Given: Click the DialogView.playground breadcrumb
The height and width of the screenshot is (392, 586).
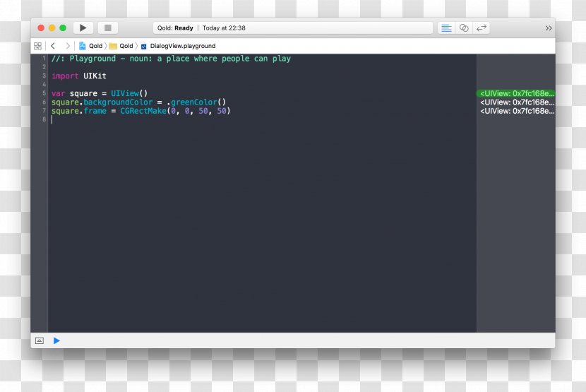Looking at the screenshot, I should coord(178,46).
